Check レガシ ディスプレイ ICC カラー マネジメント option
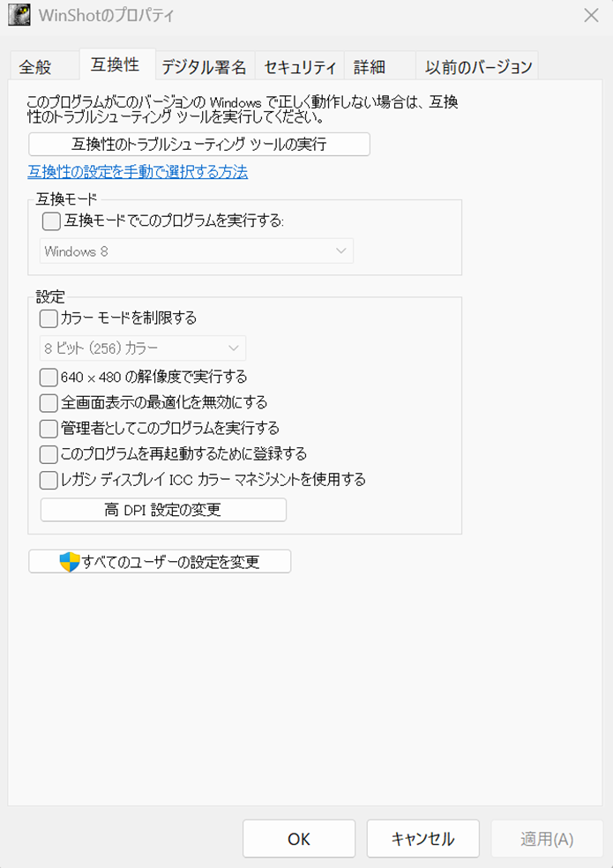 coord(49,480)
